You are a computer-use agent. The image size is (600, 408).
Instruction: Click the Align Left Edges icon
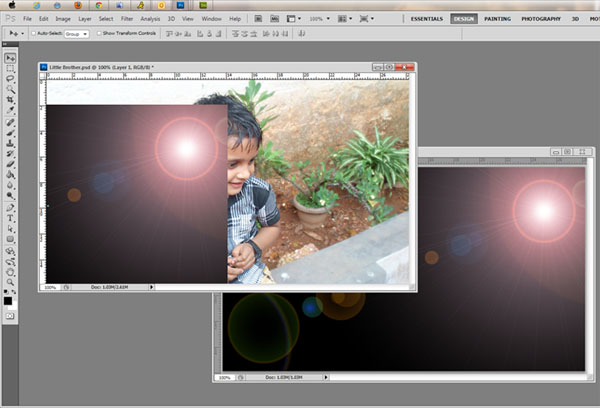tap(200, 34)
